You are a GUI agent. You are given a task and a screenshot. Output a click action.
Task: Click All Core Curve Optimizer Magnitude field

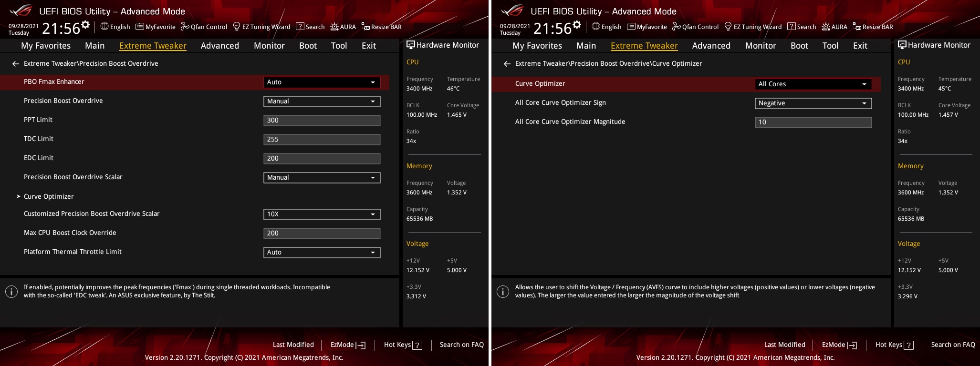(813, 122)
